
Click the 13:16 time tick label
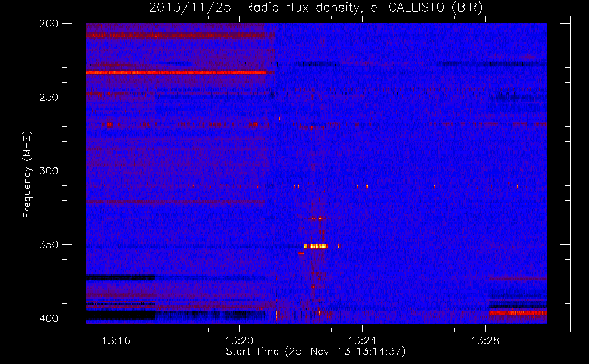pos(116,341)
